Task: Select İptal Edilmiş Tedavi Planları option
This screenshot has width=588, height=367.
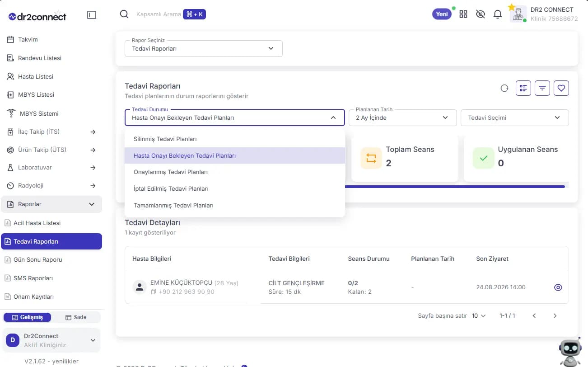Action: pyautogui.click(x=235, y=189)
